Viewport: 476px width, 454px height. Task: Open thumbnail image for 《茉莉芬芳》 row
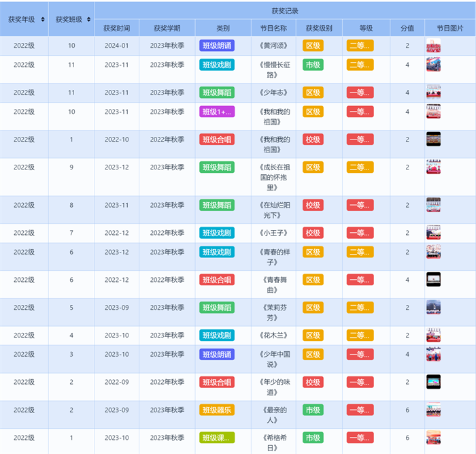coord(433,307)
